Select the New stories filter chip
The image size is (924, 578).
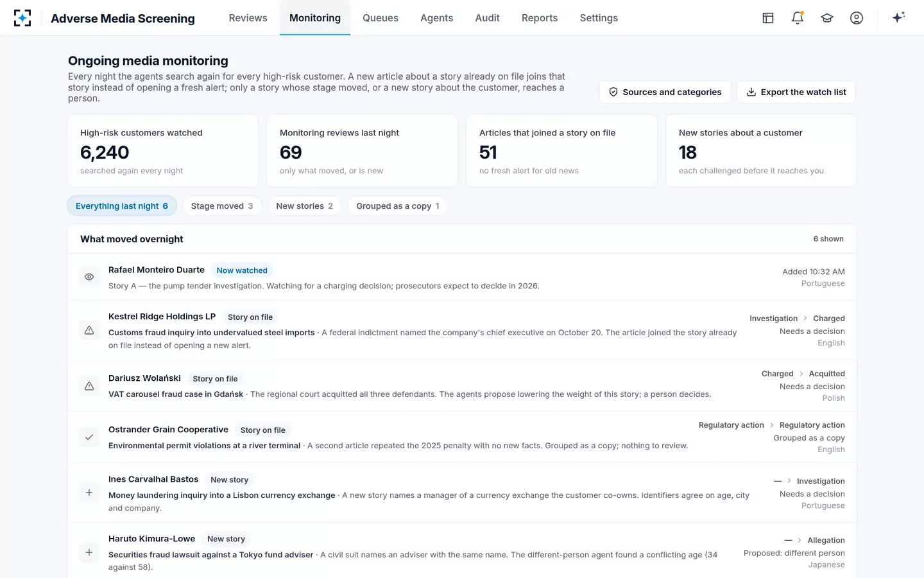pos(304,206)
